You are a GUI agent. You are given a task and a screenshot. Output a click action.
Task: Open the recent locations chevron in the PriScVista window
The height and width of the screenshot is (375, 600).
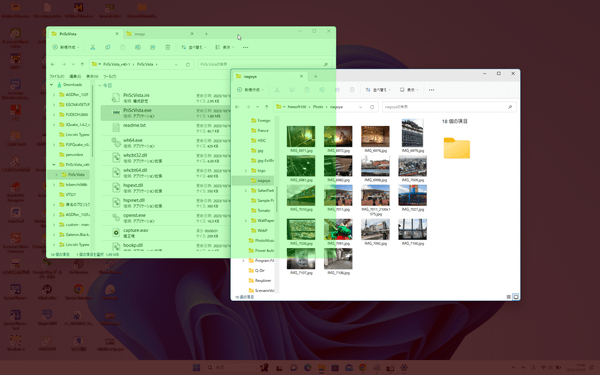click(73, 64)
